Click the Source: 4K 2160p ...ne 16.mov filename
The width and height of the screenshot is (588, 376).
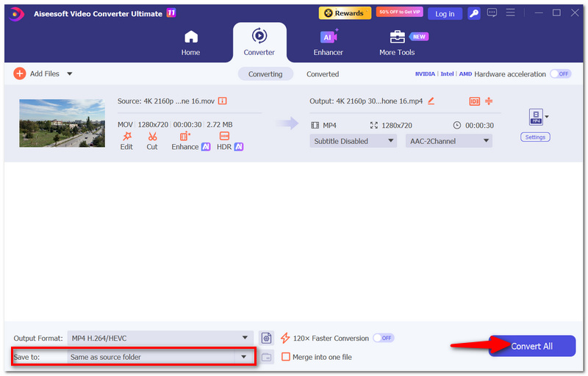click(166, 101)
